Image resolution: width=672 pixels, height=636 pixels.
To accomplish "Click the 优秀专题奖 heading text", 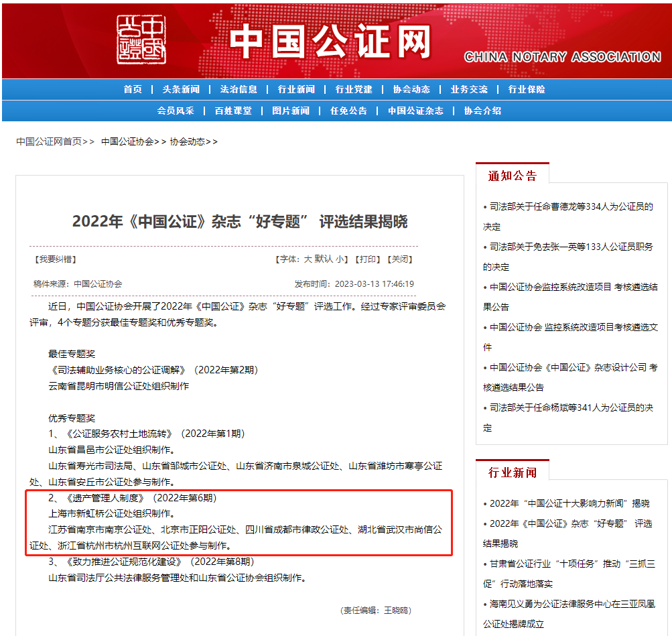I will [x=72, y=418].
